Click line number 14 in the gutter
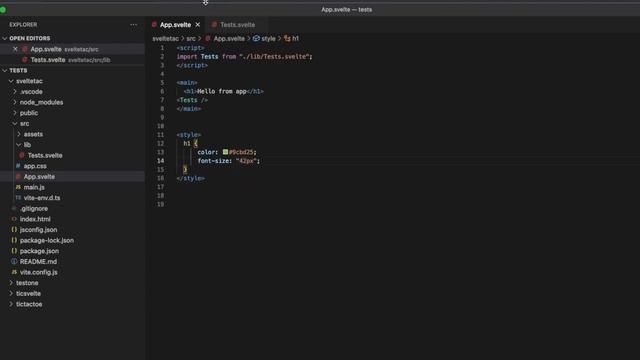Image resolution: width=640 pixels, height=360 pixels. coord(160,161)
